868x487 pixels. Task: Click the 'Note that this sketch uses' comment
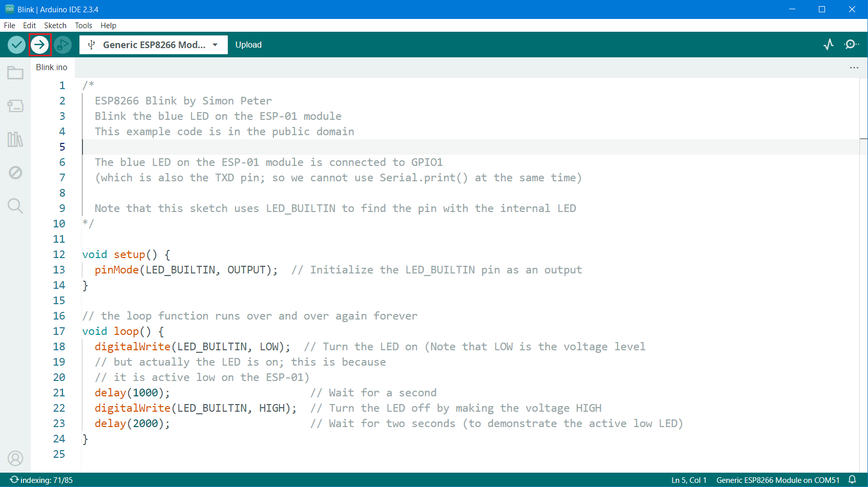pyautogui.click(x=335, y=208)
